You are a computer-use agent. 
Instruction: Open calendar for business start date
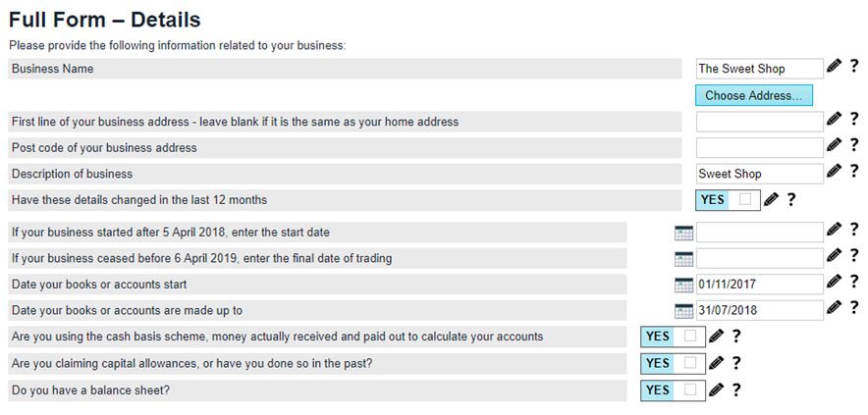tap(684, 233)
